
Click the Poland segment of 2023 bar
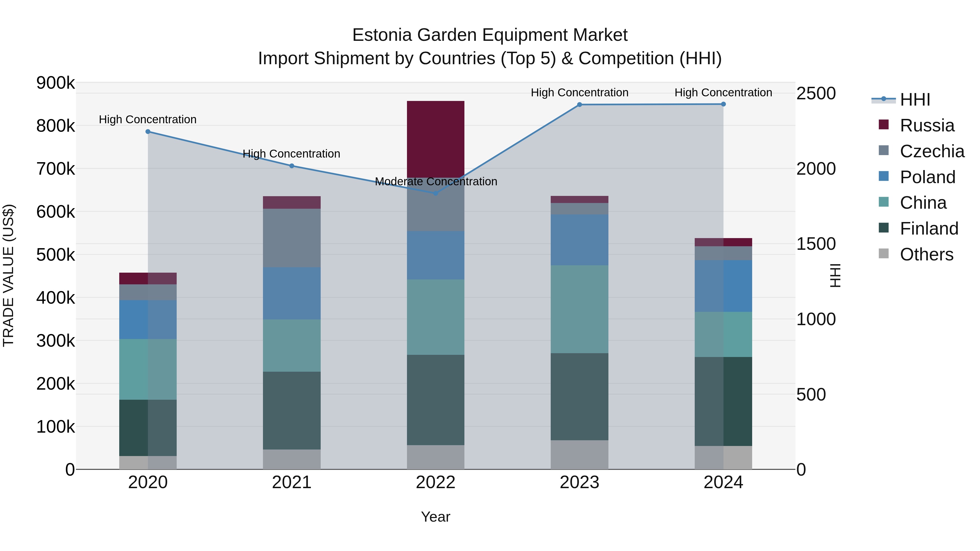click(x=579, y=240)
